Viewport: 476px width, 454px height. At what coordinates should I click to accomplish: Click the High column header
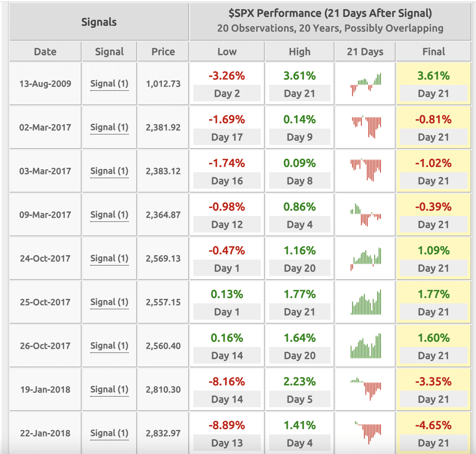pyautogui.click(x=299, y=52)
